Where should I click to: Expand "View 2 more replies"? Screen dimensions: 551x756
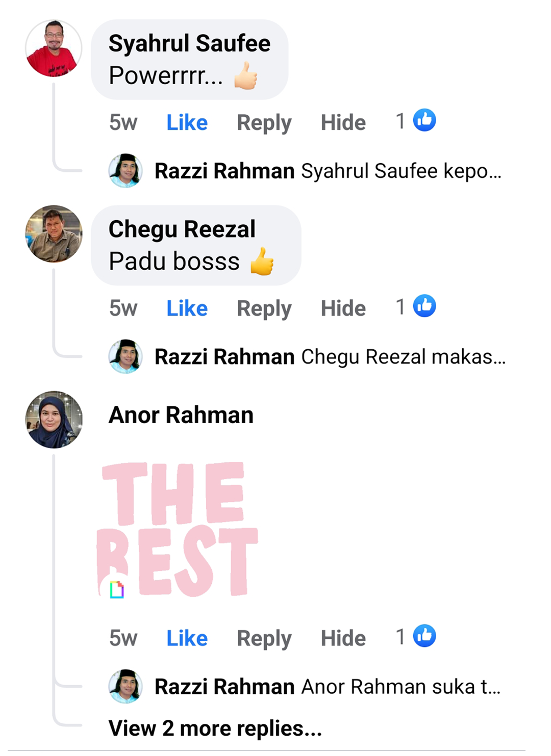[x=215, y=728]
